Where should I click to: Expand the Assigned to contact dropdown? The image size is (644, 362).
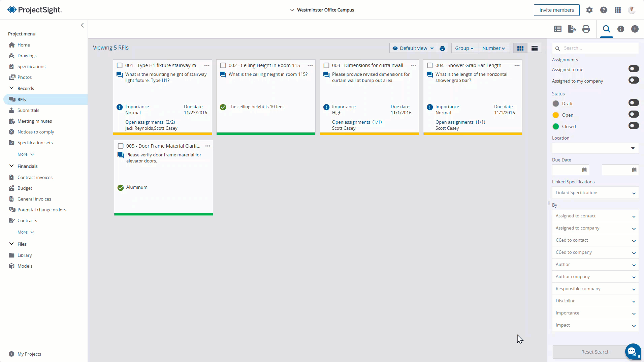pyautogui.click(x=595, y=216)
